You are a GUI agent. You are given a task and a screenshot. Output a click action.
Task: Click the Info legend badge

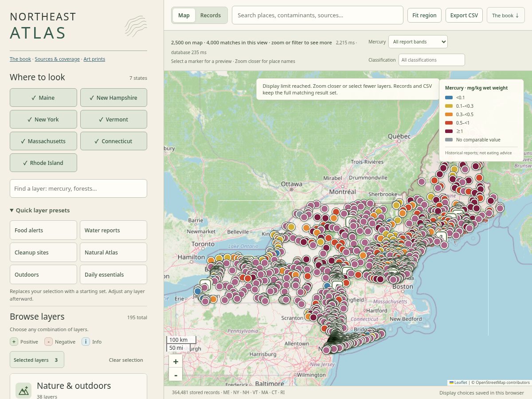(x=86, y=341)
